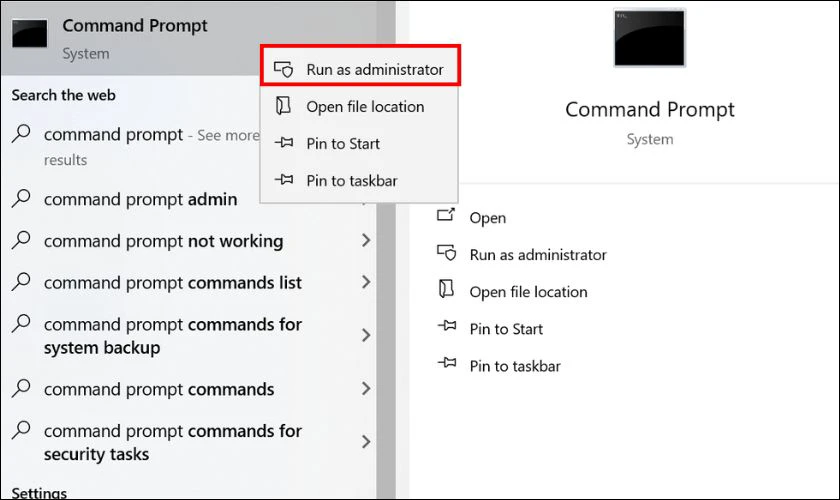
Task: Click the pin icon beside context menu Pin to Start
Action: tap(284, 144)
